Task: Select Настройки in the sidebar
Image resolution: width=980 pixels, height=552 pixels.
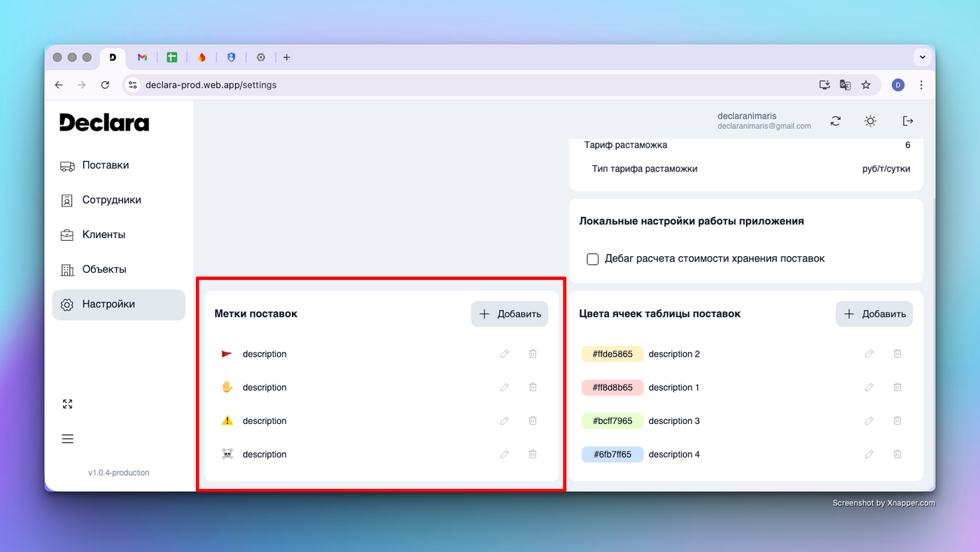Action: [119, 304]
